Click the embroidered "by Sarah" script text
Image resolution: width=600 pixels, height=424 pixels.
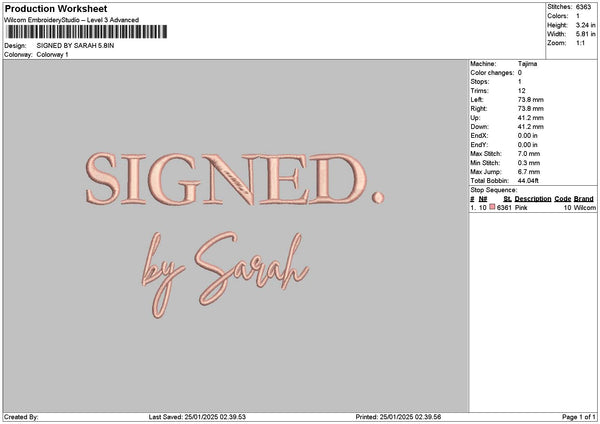pyautogui.click(x=225, y=275)
